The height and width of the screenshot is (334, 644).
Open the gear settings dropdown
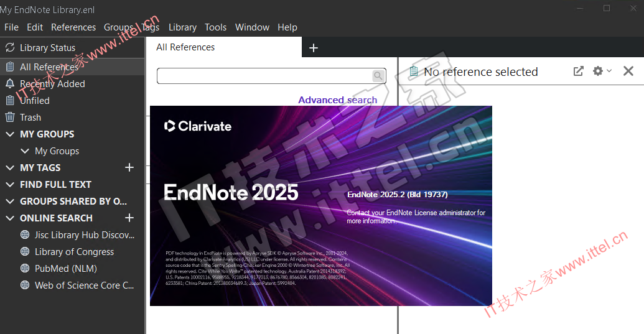coord(601,72)
